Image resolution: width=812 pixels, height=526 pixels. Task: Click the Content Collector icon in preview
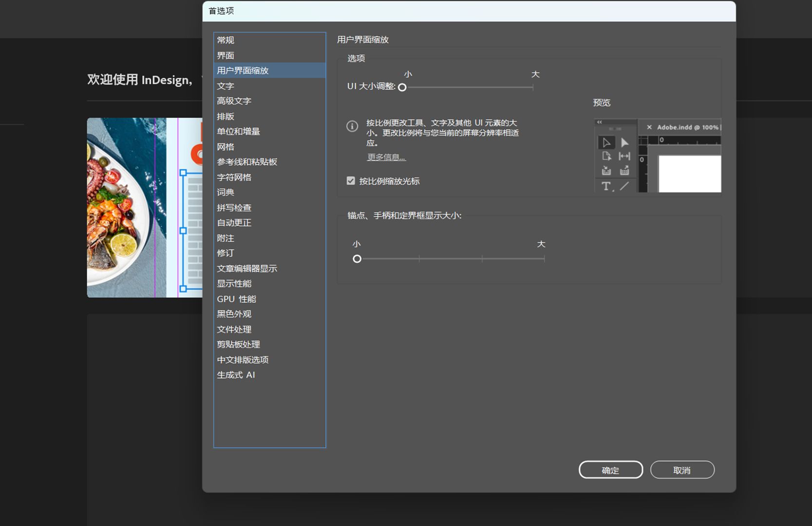[606, 171]
